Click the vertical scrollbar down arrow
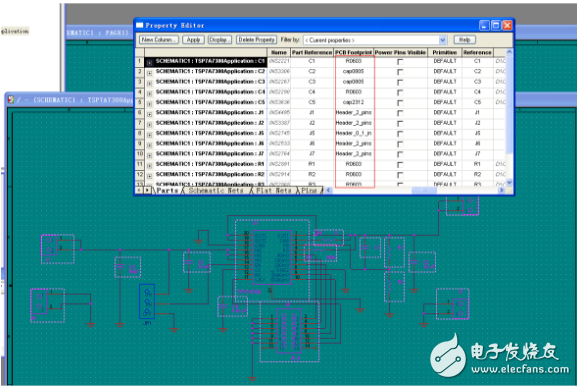This screenshot has height=386, width=578. (x=509, y=182)
